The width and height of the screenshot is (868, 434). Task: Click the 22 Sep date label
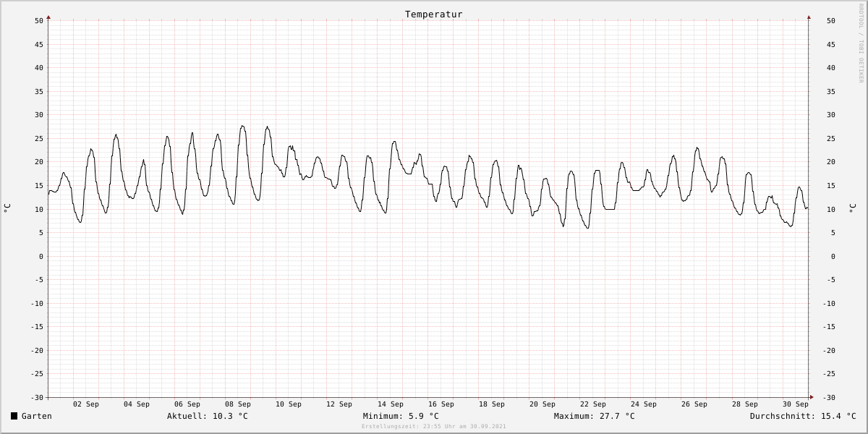(593, 404)
